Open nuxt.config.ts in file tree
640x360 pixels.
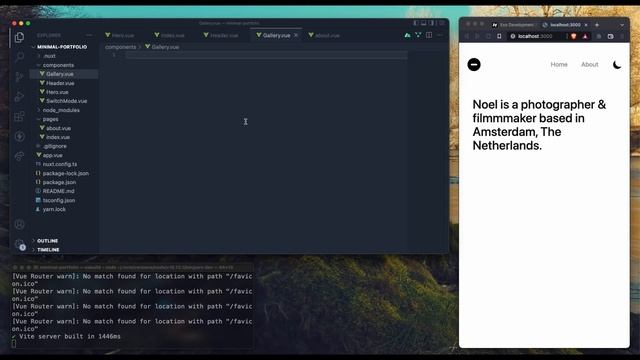pyautogui.click(x=60, y=164)
